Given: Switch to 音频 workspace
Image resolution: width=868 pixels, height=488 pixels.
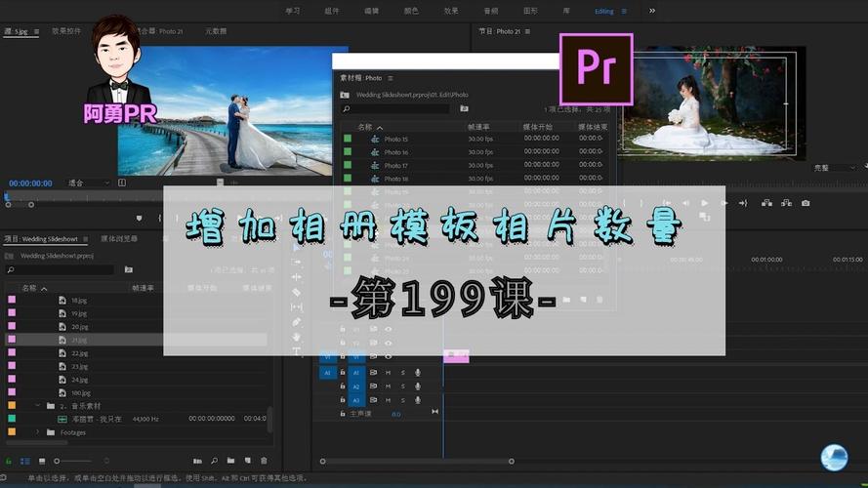Looking at the screenshot, I should click(490, 11).
